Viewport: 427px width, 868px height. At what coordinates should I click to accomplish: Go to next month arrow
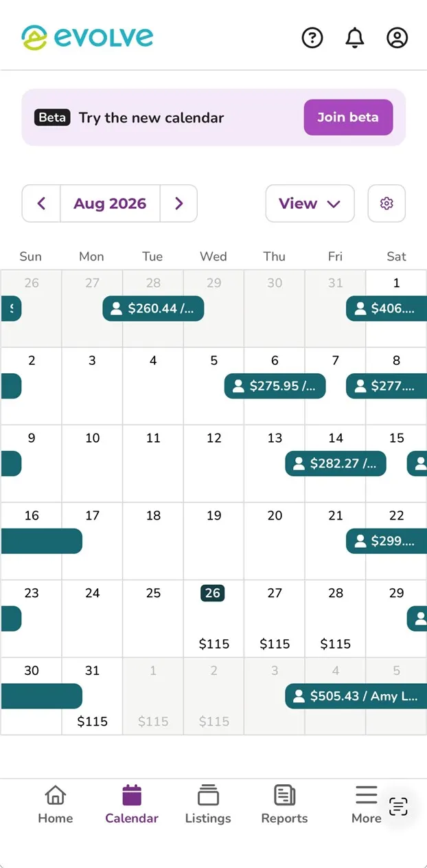[x=178, y=203]
